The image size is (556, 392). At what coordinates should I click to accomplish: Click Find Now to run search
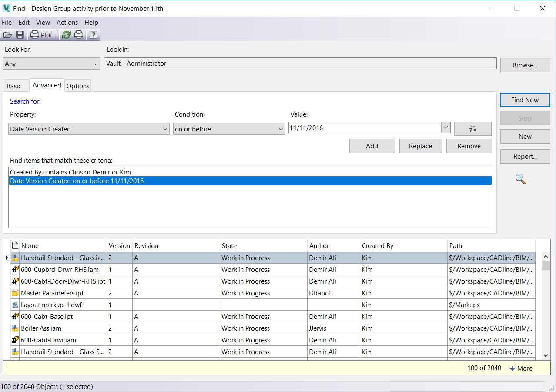[x=525, y=100]
